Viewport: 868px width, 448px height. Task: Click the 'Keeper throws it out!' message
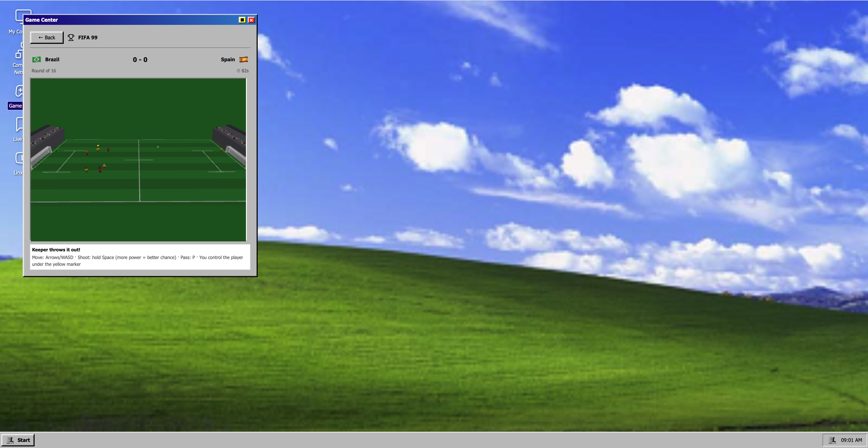[56, 250]
